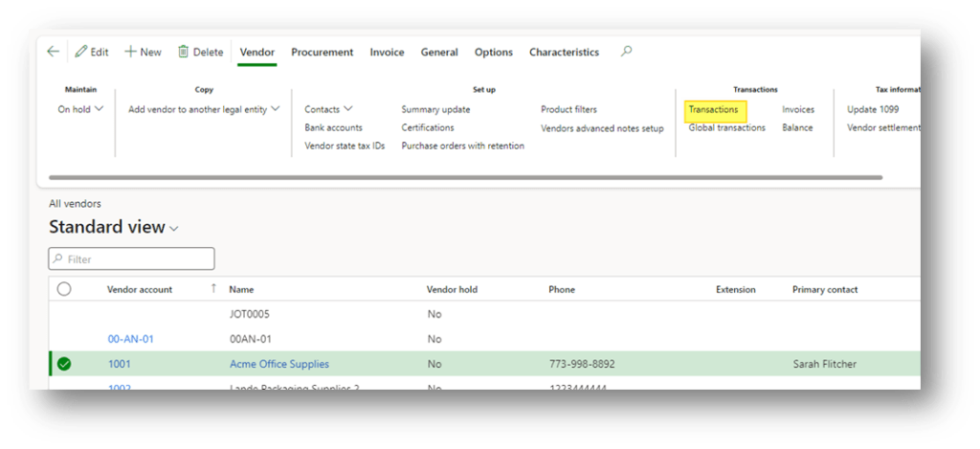980x449 pixels.
Task: Switch to the Procurement tab
Action: pyautogui.click(x=322, y=52)
